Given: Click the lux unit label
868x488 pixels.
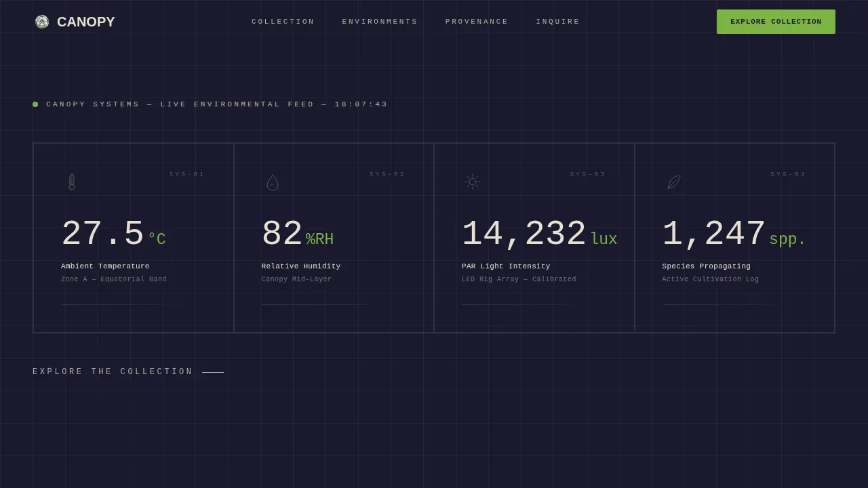Looking at the screenshot, I should [x=604, y=239].
